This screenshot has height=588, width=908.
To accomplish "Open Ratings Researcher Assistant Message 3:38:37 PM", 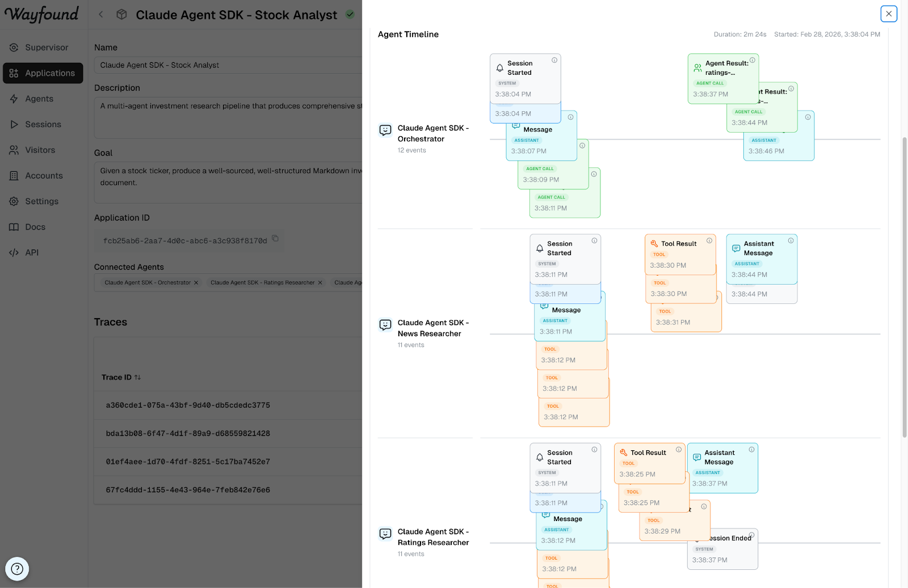I will (x=722, y=468).
